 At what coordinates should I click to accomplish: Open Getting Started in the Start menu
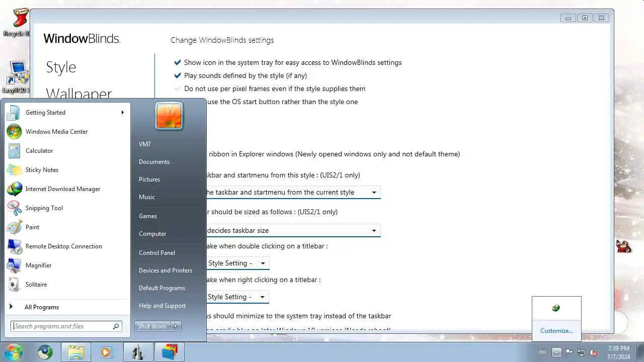coord(67,113)
